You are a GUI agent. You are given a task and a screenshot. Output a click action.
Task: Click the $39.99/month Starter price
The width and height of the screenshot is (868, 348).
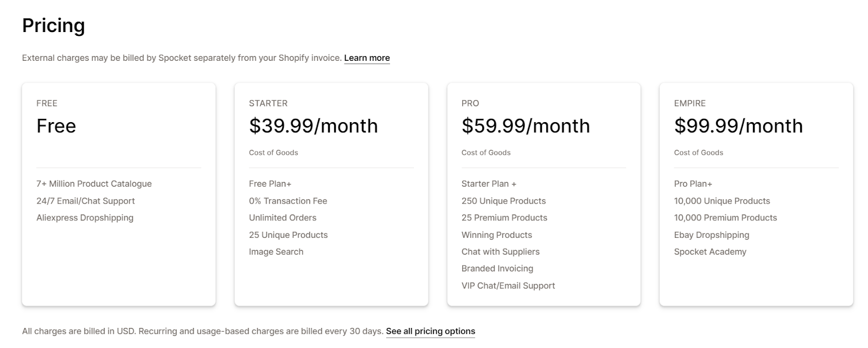313,126
